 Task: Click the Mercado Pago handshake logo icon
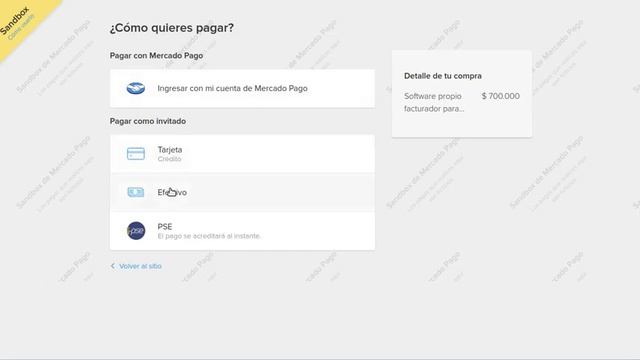136,88
